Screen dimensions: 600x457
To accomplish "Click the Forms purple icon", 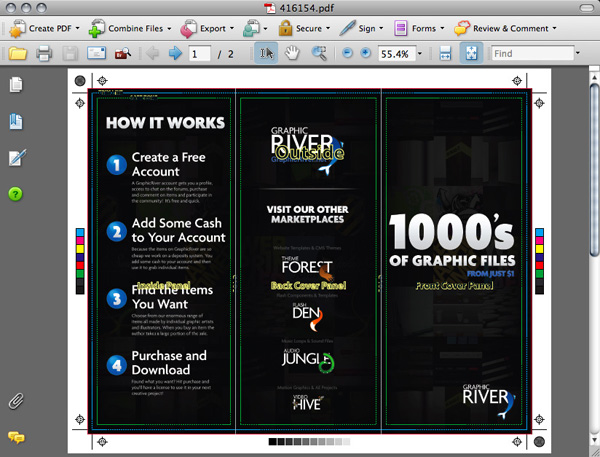I will click(x=400, y=28).
